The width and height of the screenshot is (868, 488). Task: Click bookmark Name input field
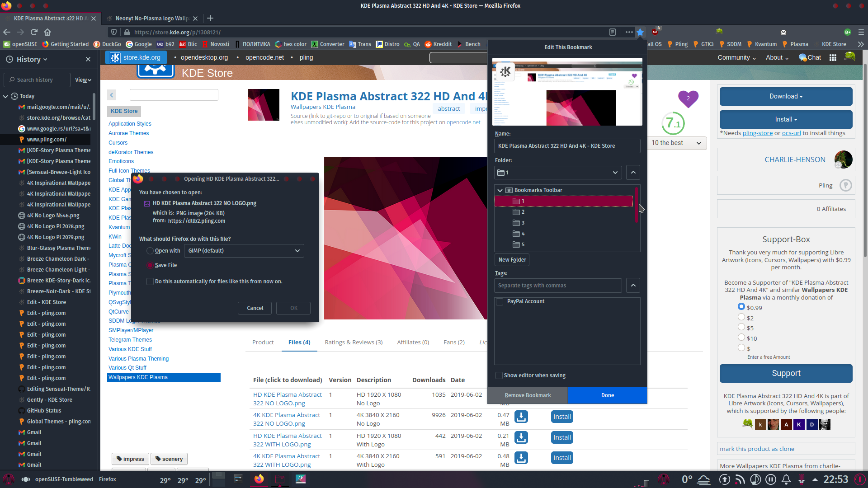[567, 146]
